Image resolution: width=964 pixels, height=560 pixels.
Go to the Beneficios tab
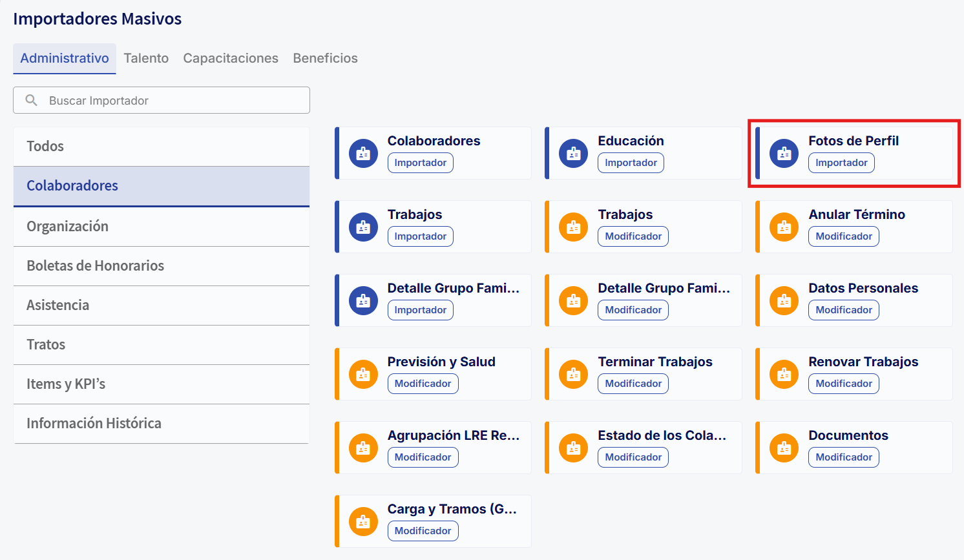coord(325,58)
